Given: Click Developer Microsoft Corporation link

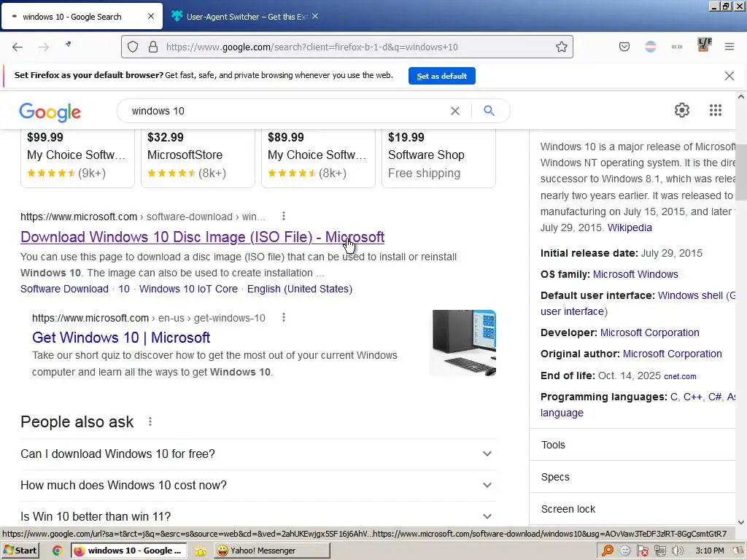Looking at the screenshot, I should 649,332.
